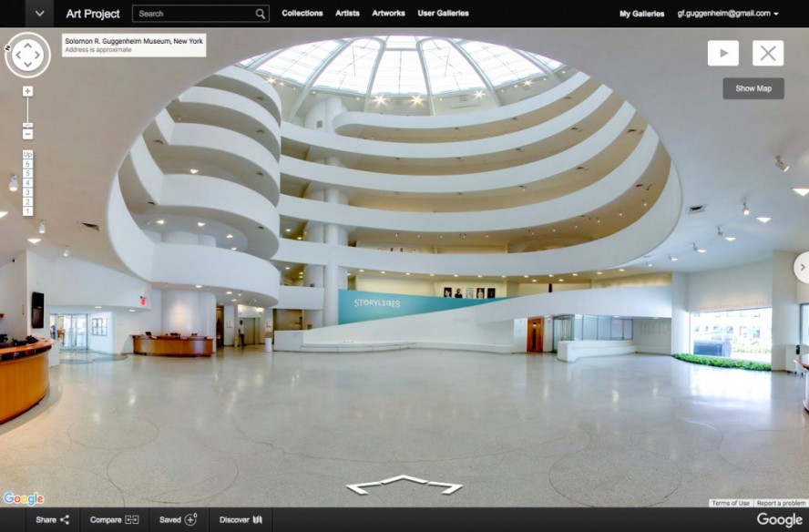Open the Artists menu
The height and width of the screenshot is (532, 809).
coord(347,14)
